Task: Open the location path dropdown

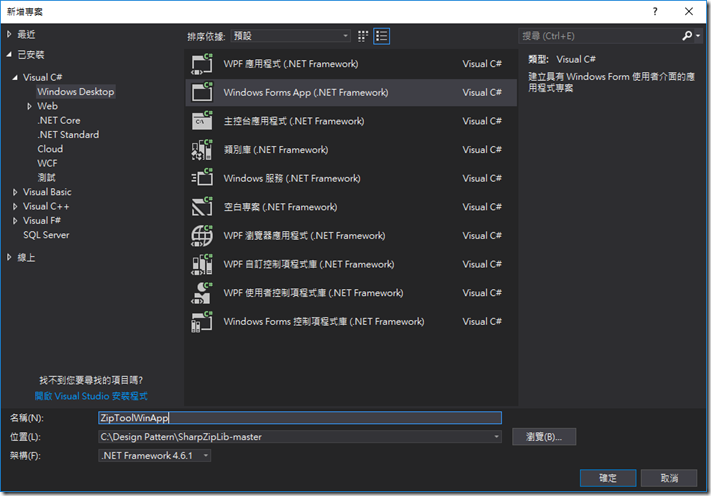Action: 497,437
